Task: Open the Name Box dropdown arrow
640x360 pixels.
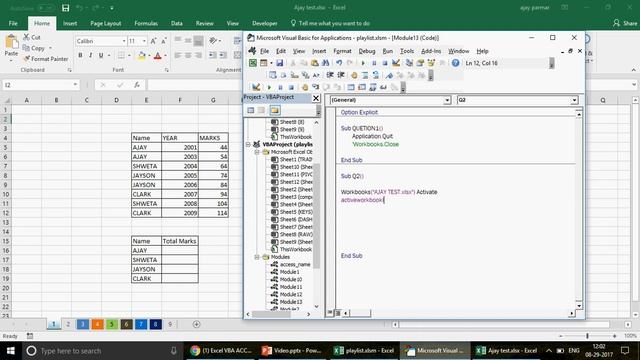Action: [76, 85]
